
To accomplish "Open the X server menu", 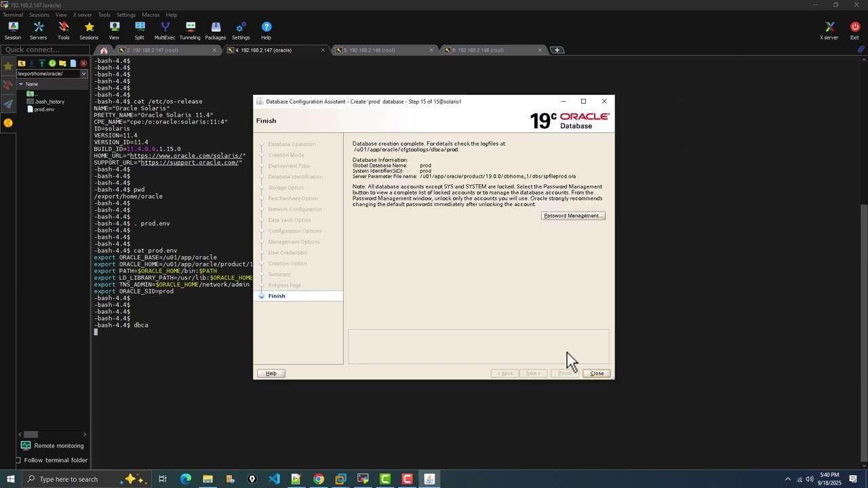I will pos(82,15).
